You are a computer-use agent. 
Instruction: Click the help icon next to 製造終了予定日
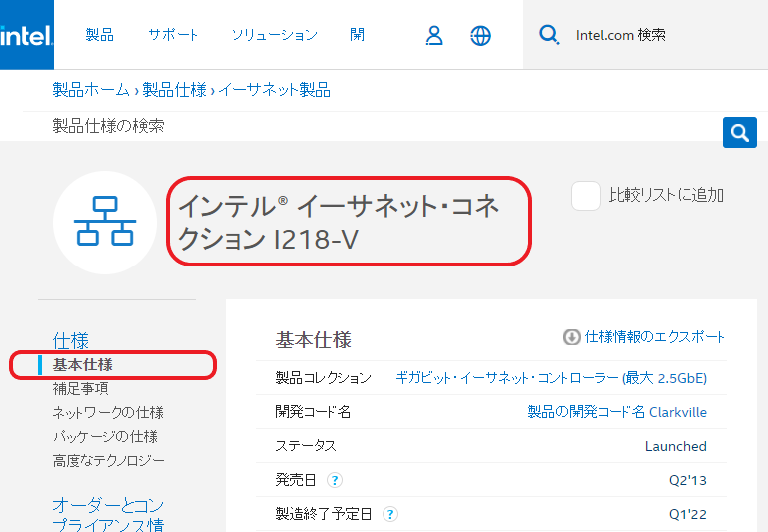(x=390, y=515)
